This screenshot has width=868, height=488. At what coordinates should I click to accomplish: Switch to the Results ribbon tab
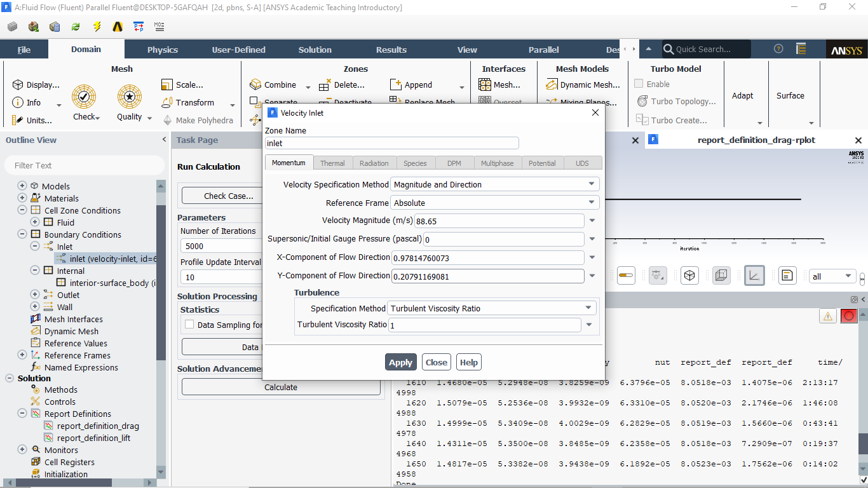(x=391, y=50)
